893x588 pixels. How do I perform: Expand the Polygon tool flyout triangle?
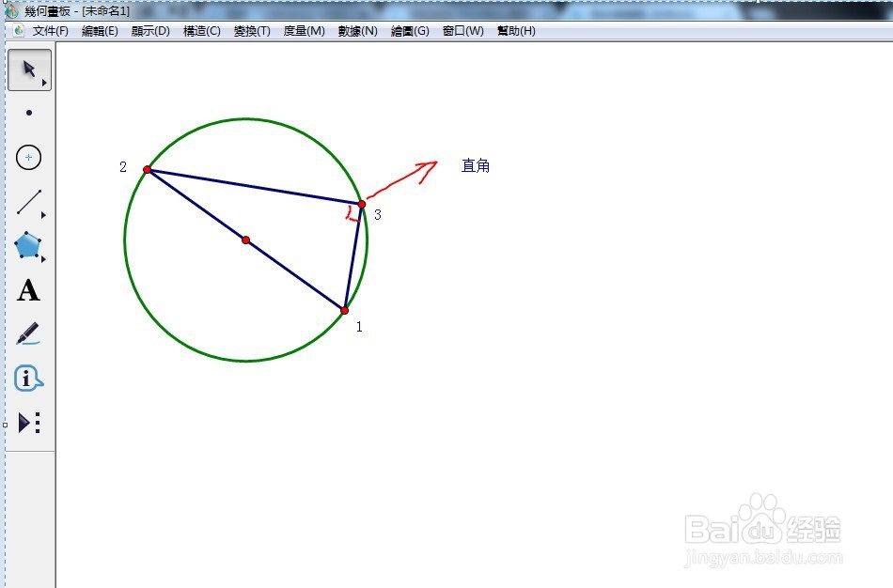click(44, 259)
